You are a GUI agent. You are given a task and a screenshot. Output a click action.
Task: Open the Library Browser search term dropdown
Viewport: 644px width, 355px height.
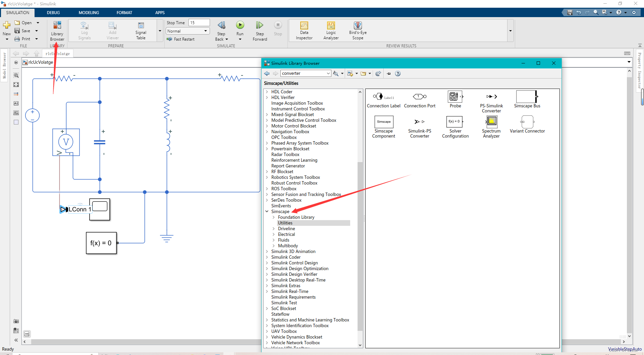[x=328, y=73]
